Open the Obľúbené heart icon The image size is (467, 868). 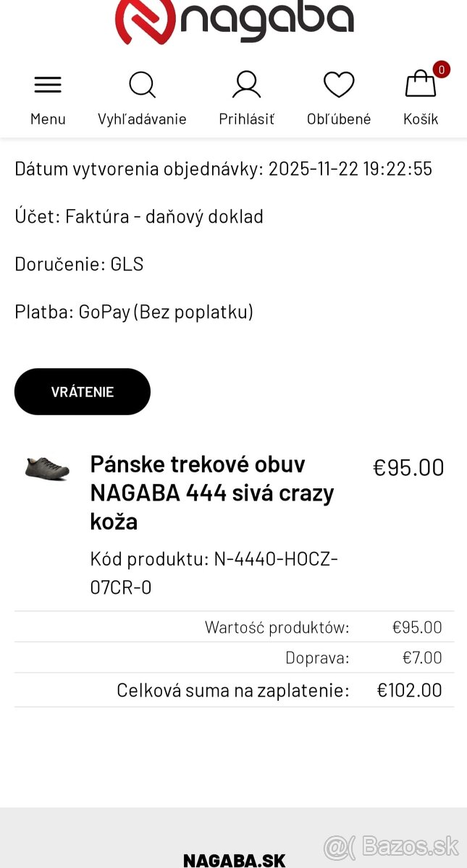coord(338,85)
